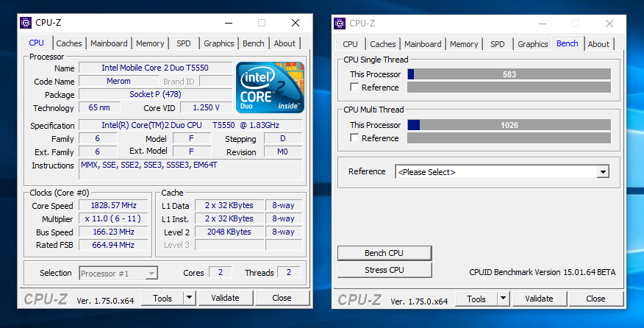Click Stepping value D

[282, 138]
